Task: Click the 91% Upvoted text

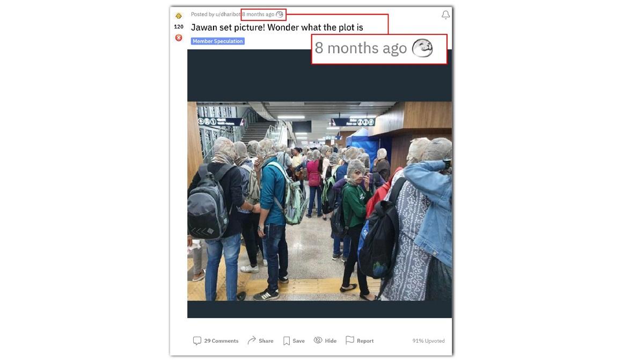Action: (x=428, y=341)
